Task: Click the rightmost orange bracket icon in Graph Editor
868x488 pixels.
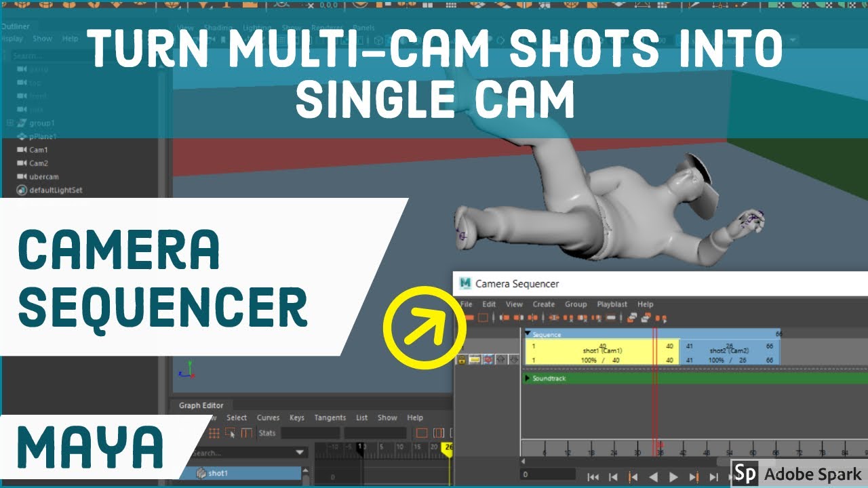Action: coord(439,433)
